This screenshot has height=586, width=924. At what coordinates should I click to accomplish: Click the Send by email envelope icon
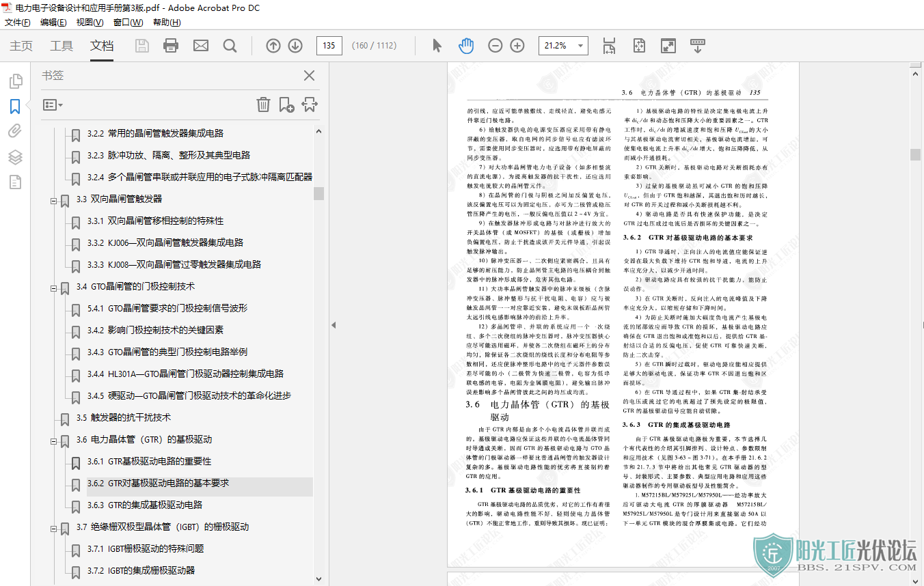tap(201, 46)
